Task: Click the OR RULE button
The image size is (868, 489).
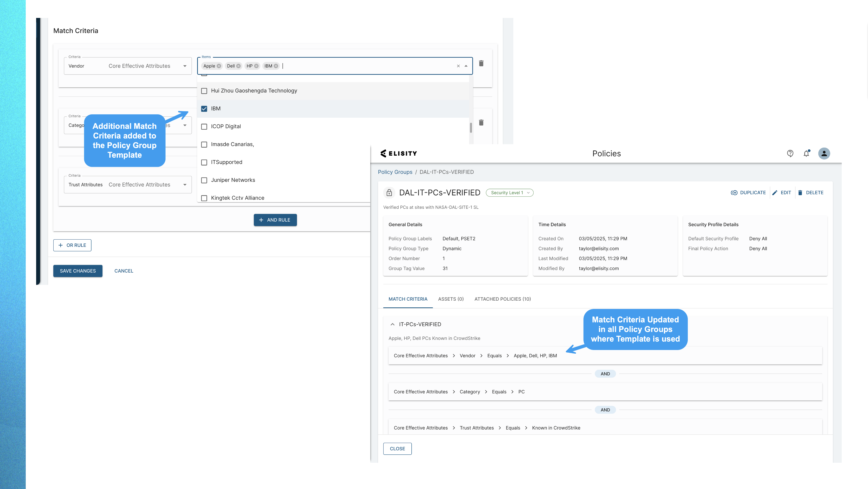Action: click(72, 245)
